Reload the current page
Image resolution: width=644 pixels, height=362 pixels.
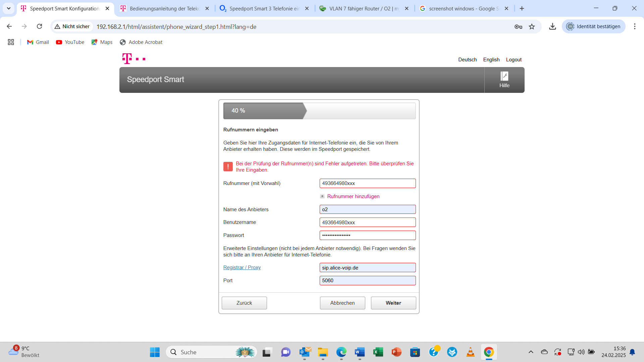[x=39, y=26]
